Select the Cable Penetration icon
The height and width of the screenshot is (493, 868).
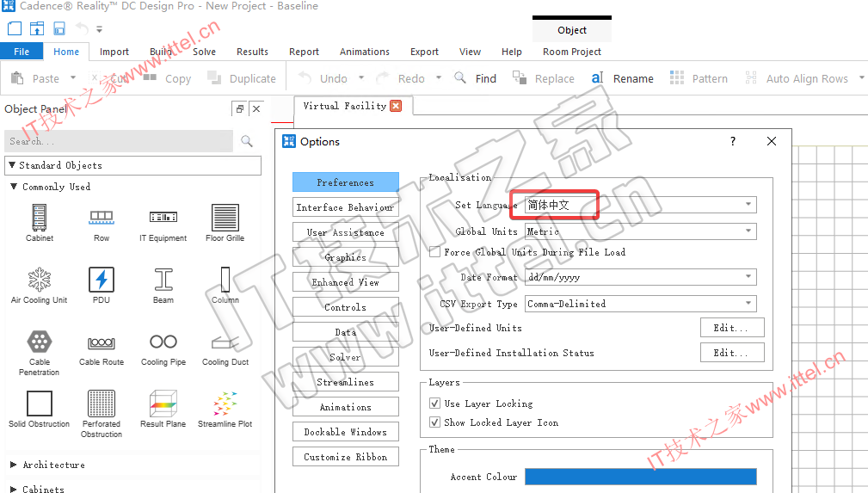click(x=40, y=342)
